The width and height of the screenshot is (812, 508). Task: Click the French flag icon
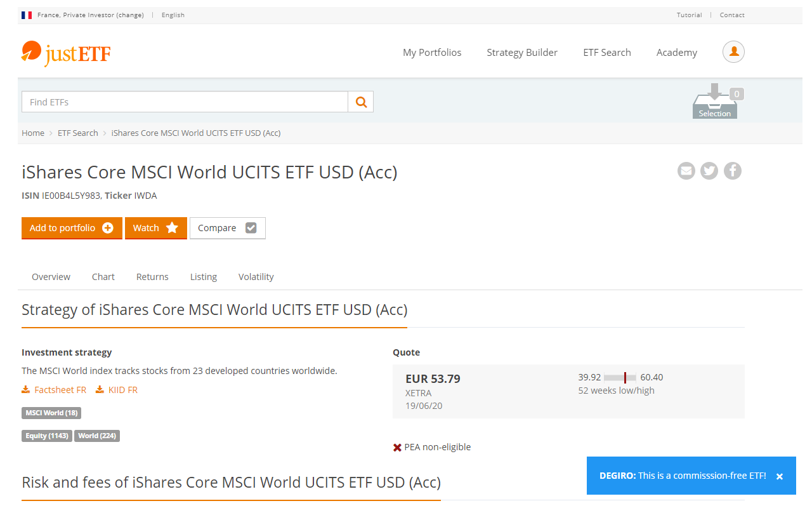27,15
